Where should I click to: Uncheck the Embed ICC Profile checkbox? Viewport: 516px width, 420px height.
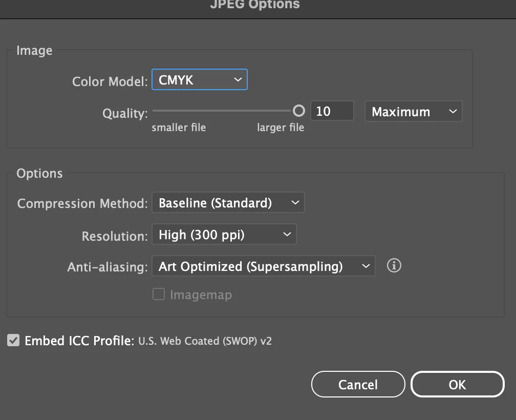(x=13, y=340)
